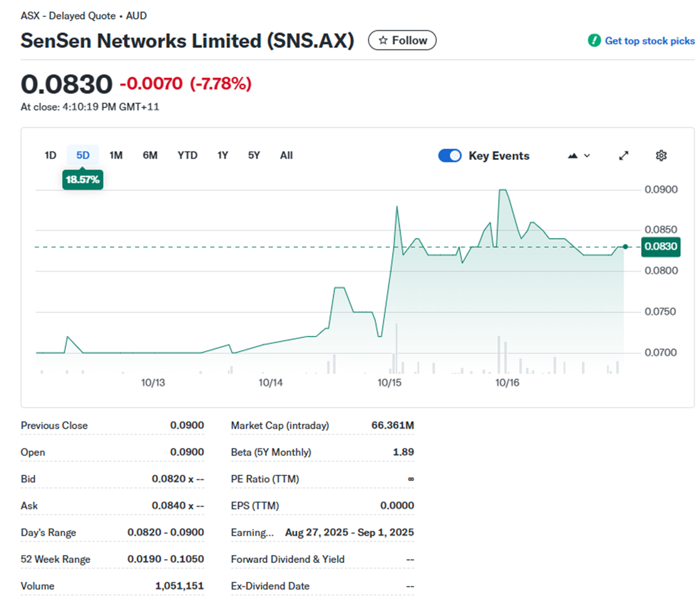The width and height of the screenshot is (700, 609).
Task: Click the Beta (5Y Monthly) label
Action: pos(271,452)
